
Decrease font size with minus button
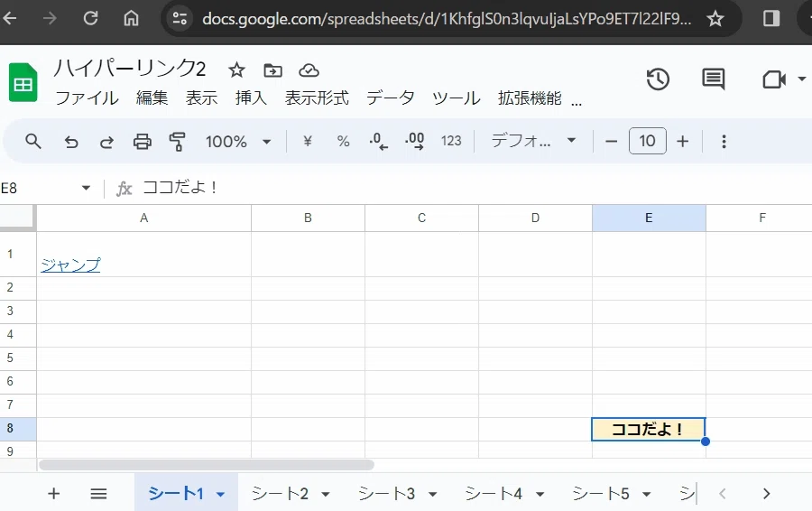(x=611, y=141)
